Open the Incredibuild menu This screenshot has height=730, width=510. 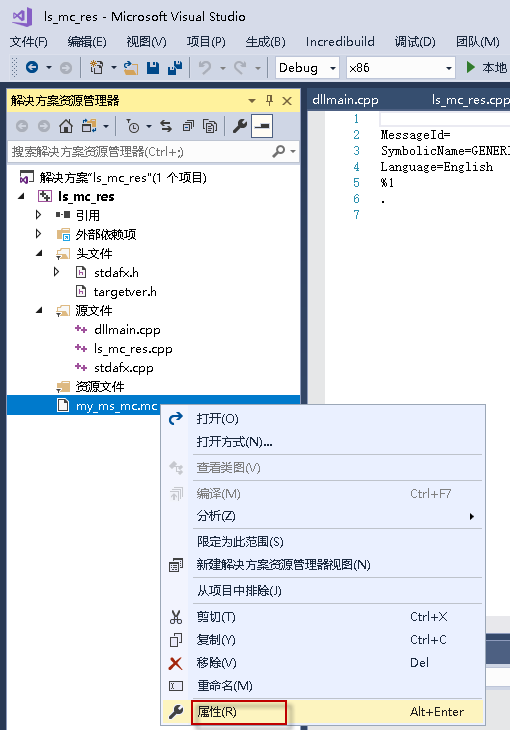pyautogui.click(x=340, y=41)
